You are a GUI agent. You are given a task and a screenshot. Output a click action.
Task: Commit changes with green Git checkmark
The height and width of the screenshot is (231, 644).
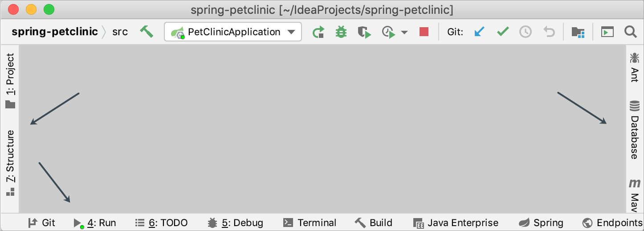click(x=503, y=32)
